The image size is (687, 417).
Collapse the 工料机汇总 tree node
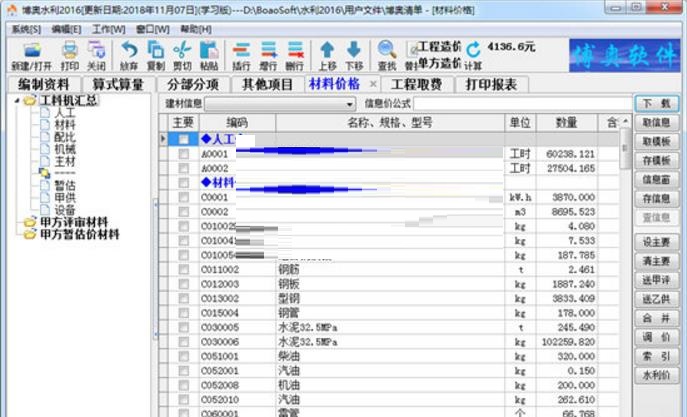coord(20,102)
